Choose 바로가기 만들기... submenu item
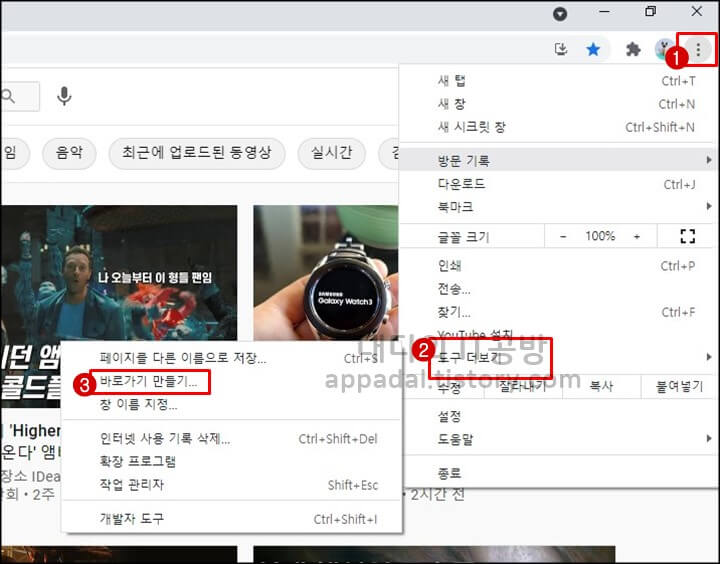720x564 pixels. [232, 382]
